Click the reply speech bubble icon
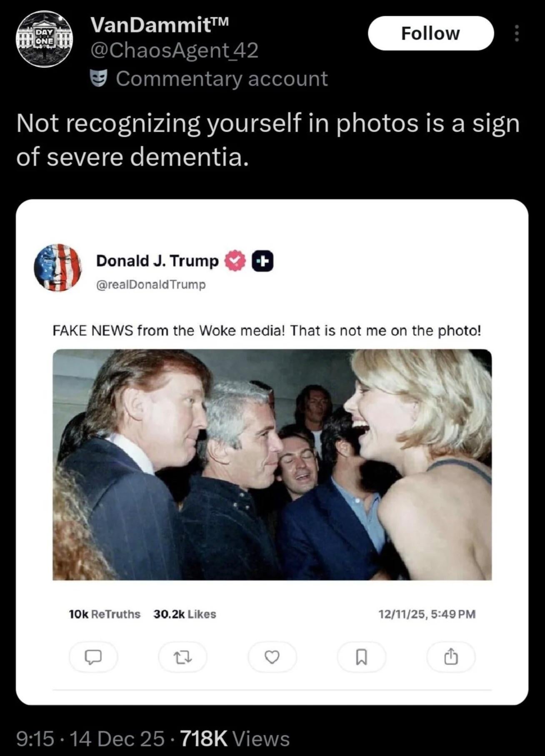The height and width of the screenshot is (756, 545). point(93,657)
